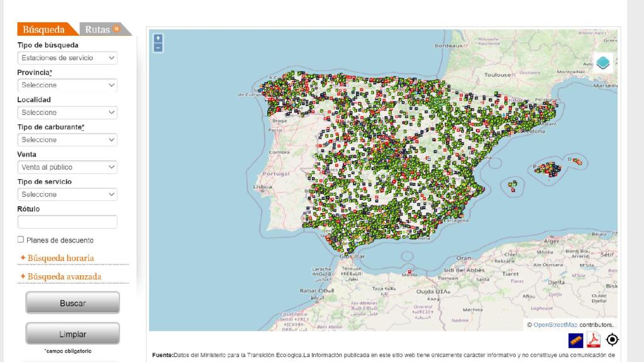The height and width of the screenshot is (362, 644).
Task: Expand the Búsqueda horaria section
Action: [x=60, y=258]
